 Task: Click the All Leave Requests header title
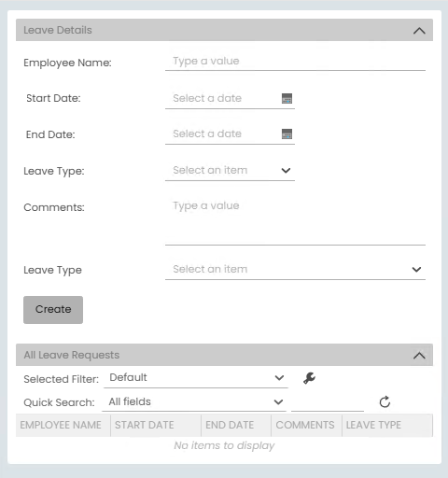click(72, 355)
